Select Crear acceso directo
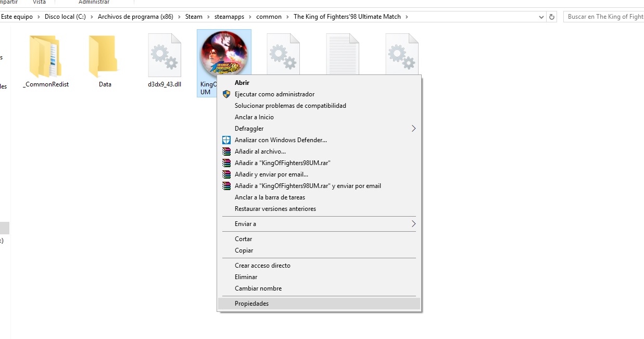The width and height of the screenshot is (644, 339). coord(319,266)
